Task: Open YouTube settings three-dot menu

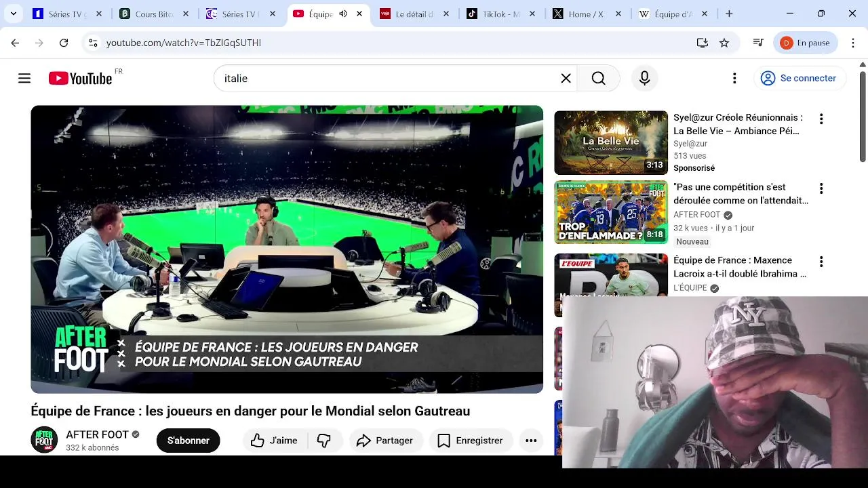Action: [x=734, y=79]
